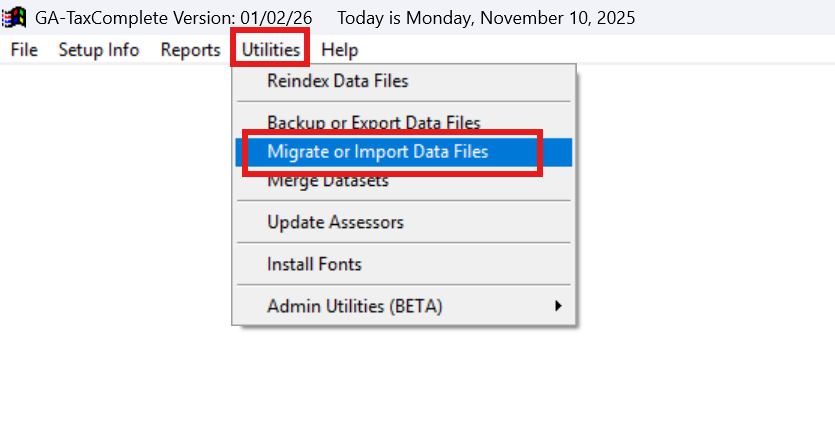Click the GA-TaxComplete app icon in title bar
Image resolution: width=835 pixels, height=427 pixels.
pos(15,18)
